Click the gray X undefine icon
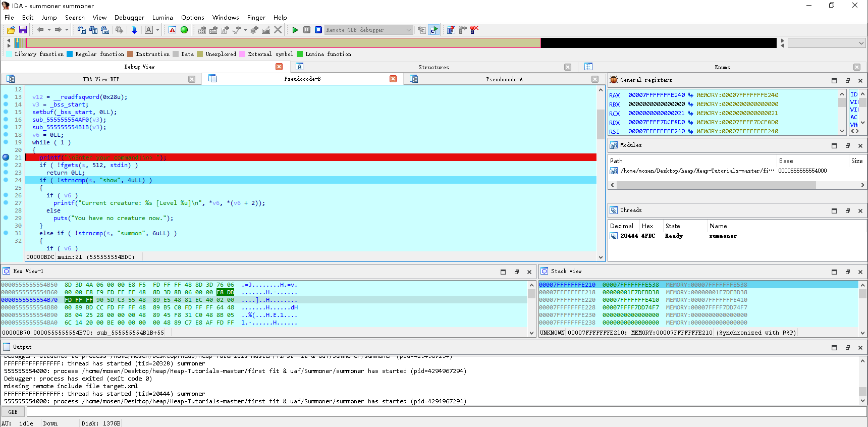 pyautogui.click(x=278, y=30)
